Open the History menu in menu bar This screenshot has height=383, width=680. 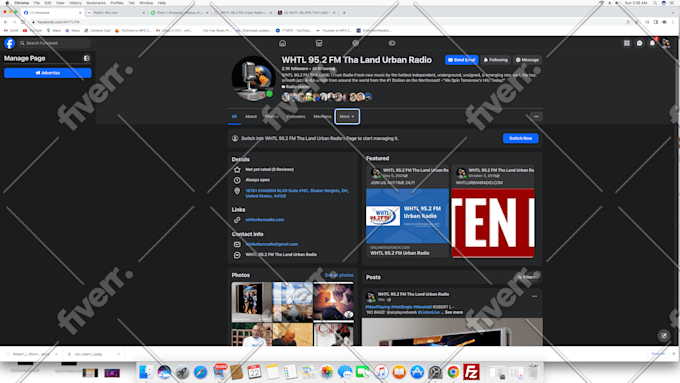75,3
